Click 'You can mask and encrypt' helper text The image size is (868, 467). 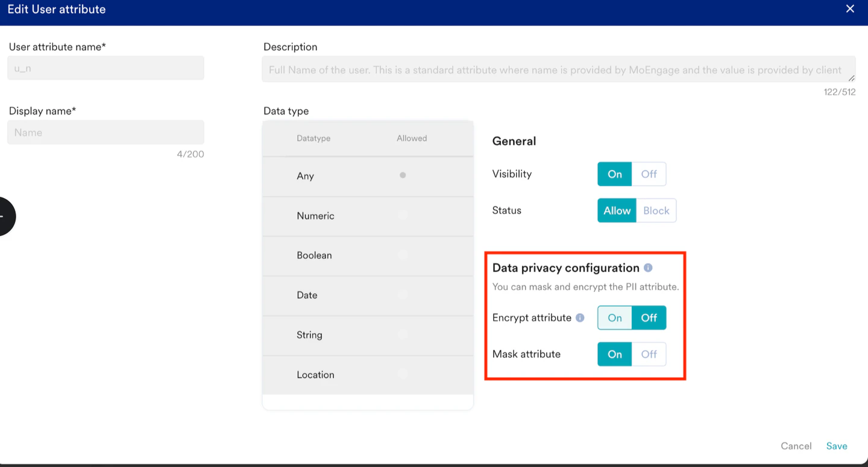585,287
